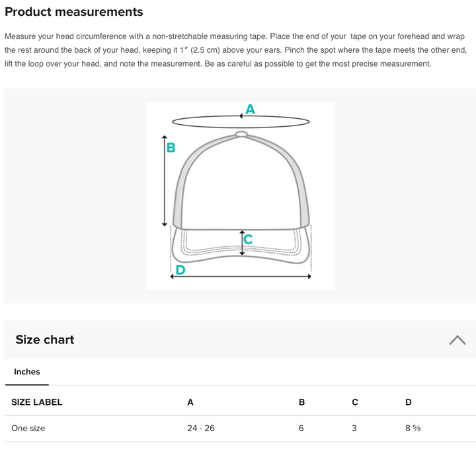Click the Product measurements heading

(74, 12)
